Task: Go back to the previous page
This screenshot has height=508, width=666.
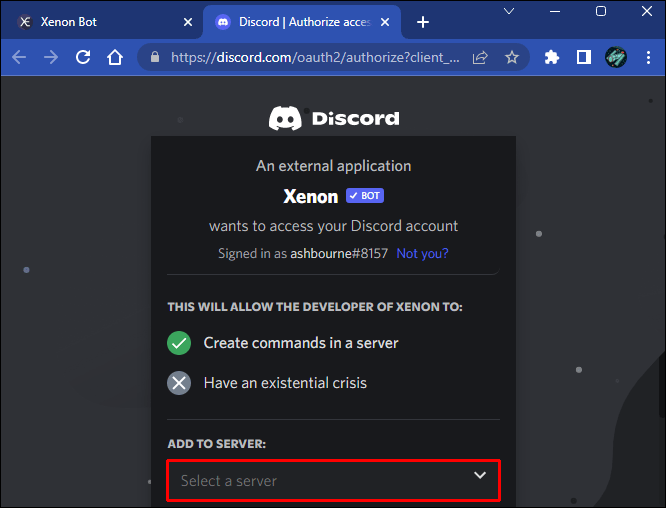Action: click(x=19, y=57)
